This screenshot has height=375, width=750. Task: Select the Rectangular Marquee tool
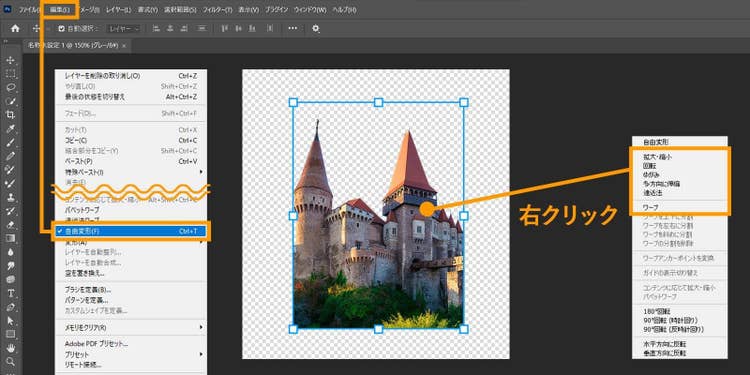(10, 74)
